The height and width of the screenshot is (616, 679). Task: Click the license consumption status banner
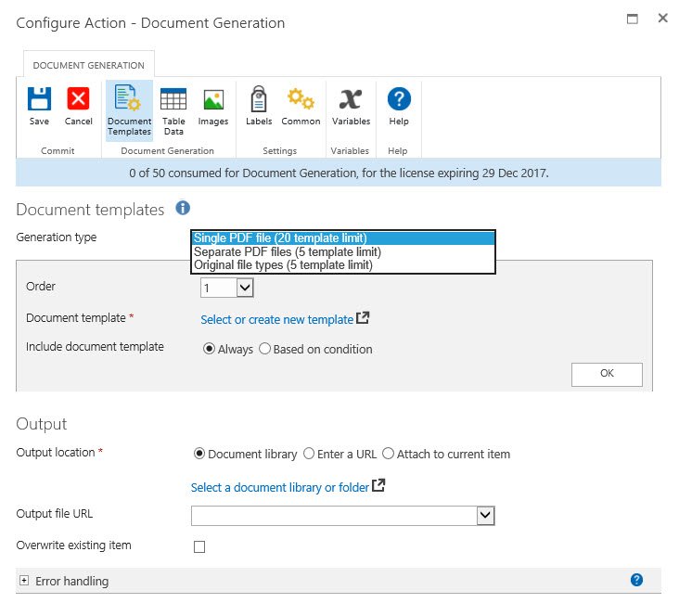pos(339,173)
